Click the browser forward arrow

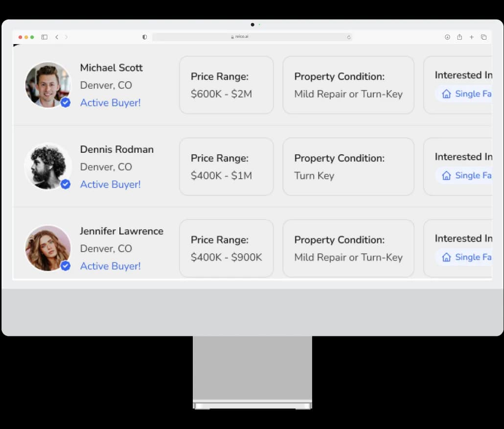pyautogui.click(x=67, y=37)
